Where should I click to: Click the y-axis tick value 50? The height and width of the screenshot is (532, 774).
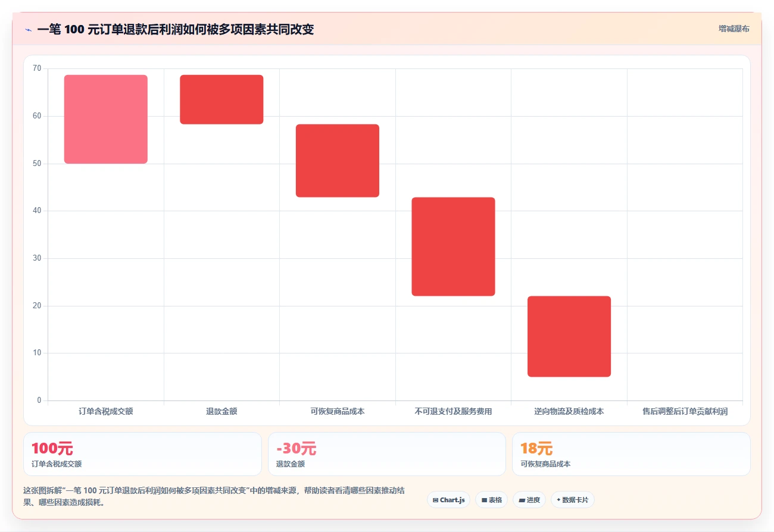coord(37,164)
